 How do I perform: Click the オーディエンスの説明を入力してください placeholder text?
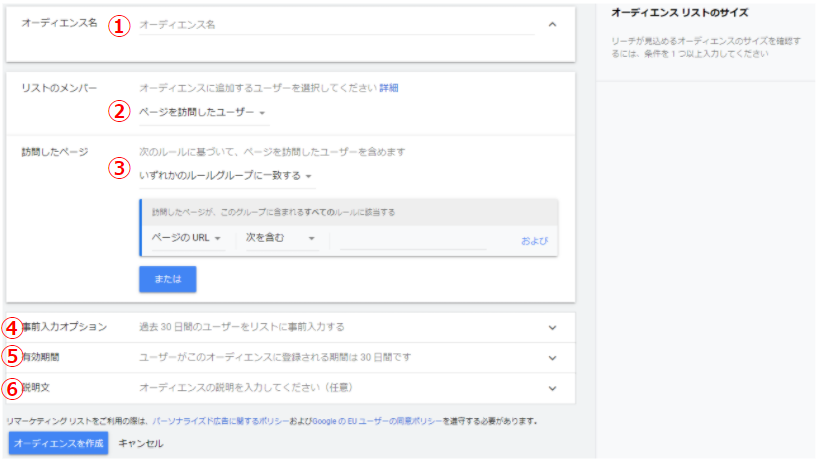tap(245, 387)
